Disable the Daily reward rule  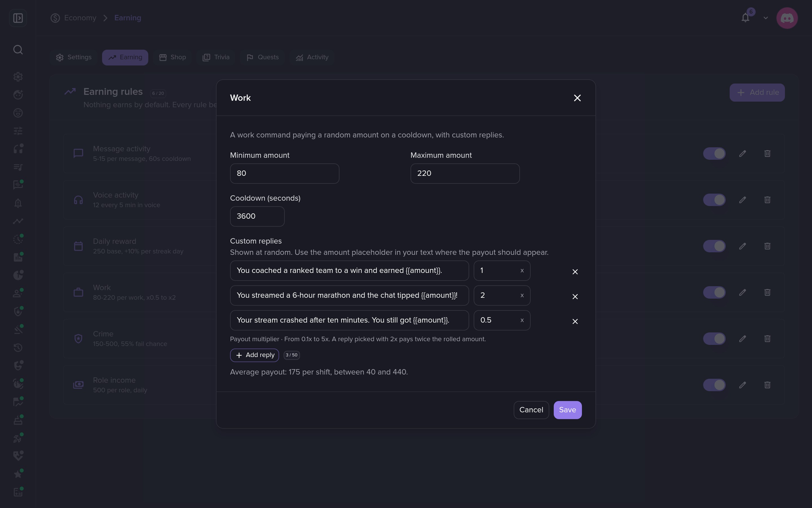point(714,246)
